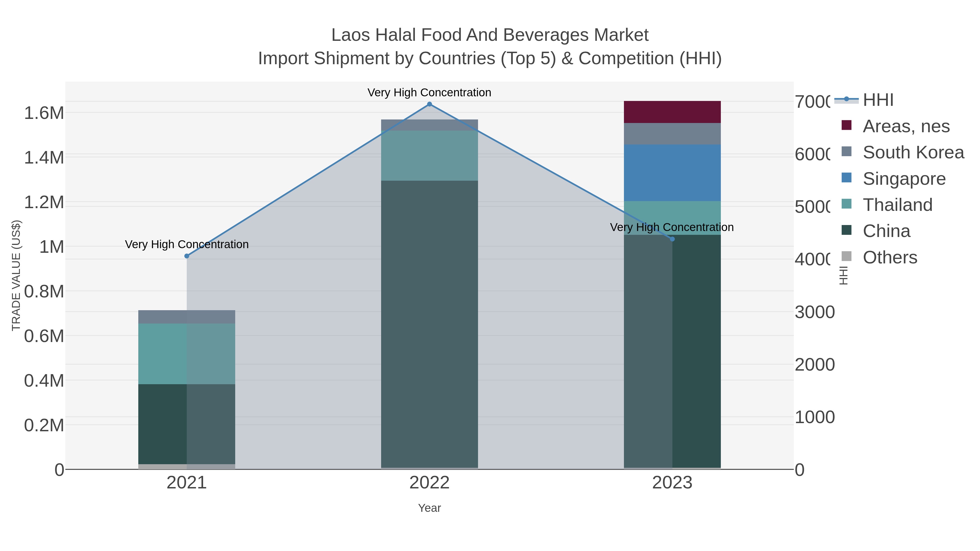Click the HHI data point for 2022
This screenshot has width=980, height=551.
pos(430,104)
